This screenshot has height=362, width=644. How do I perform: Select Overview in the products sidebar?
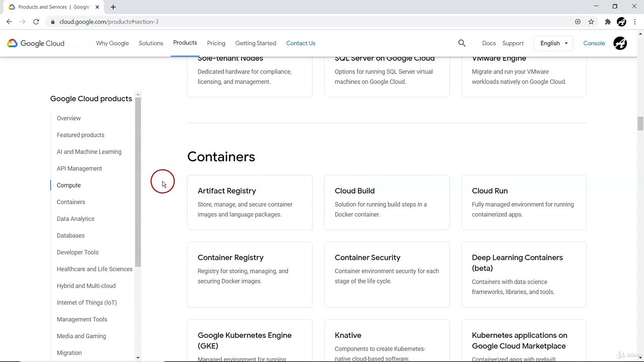pyautogui.click(x=69, y=118)
